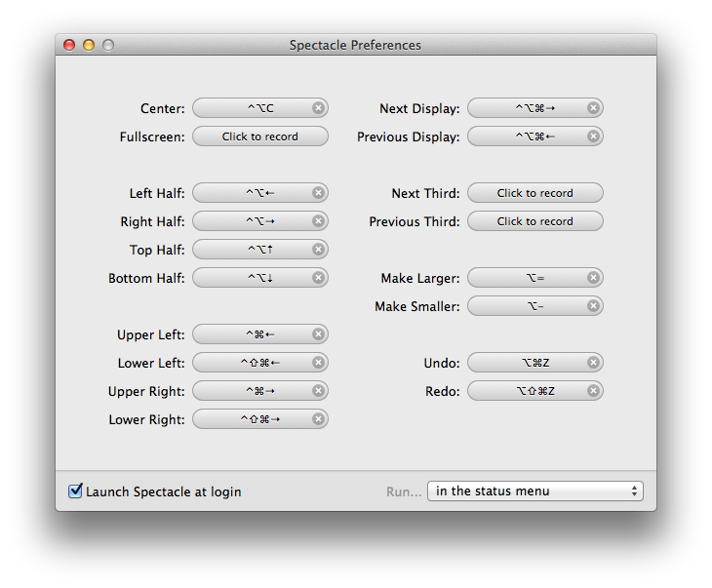
Task: Clear the Make Larger shortcut
Action: pos(593,278)
